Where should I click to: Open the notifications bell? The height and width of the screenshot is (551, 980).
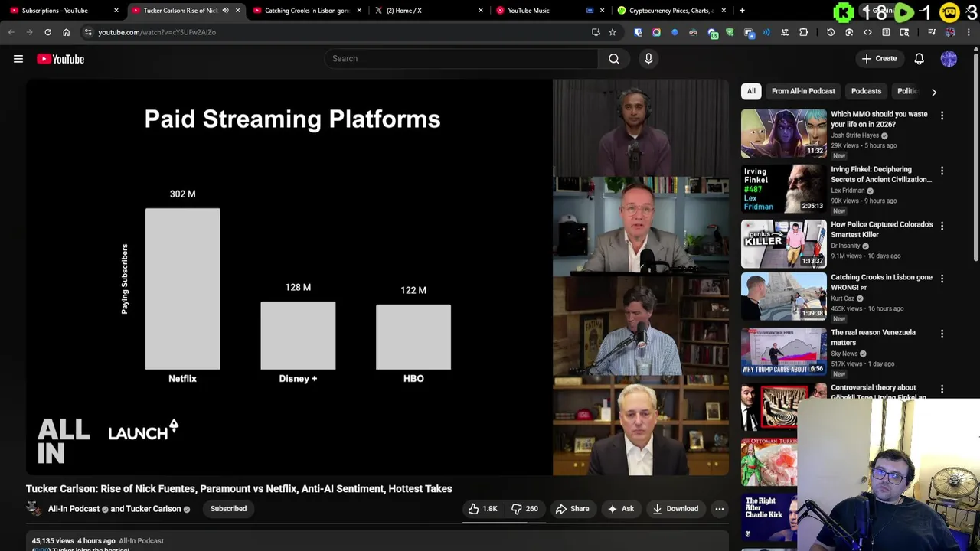coord(919,59)
